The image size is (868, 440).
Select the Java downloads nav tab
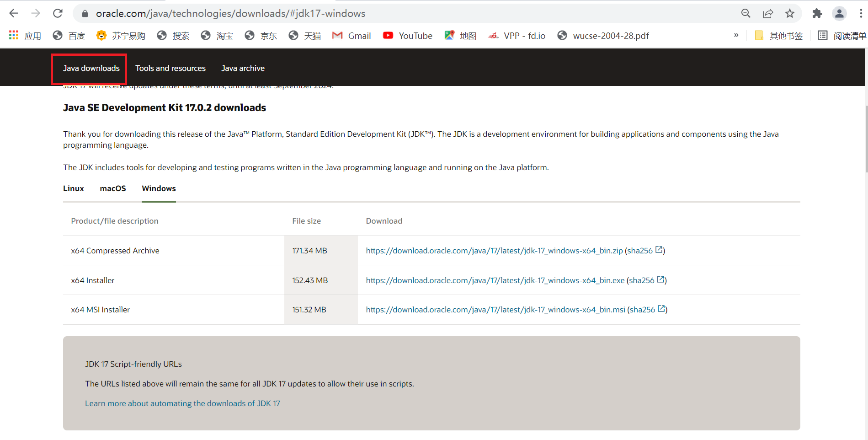91,68
